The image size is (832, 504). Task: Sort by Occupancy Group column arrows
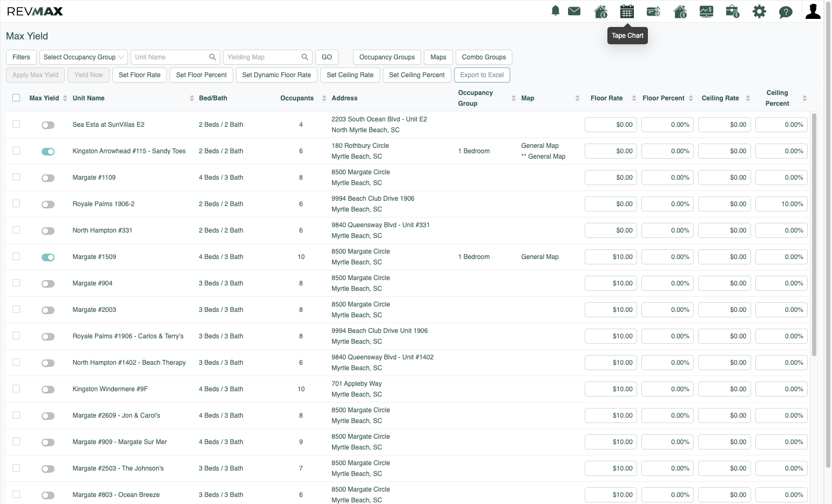tap(513, 98)
